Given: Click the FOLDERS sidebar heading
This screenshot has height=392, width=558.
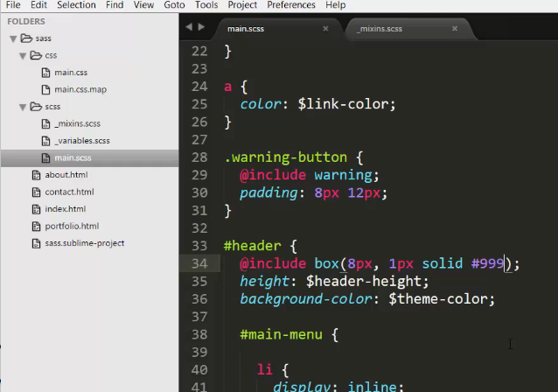Looking at the screenshot, I should point(26,22).
